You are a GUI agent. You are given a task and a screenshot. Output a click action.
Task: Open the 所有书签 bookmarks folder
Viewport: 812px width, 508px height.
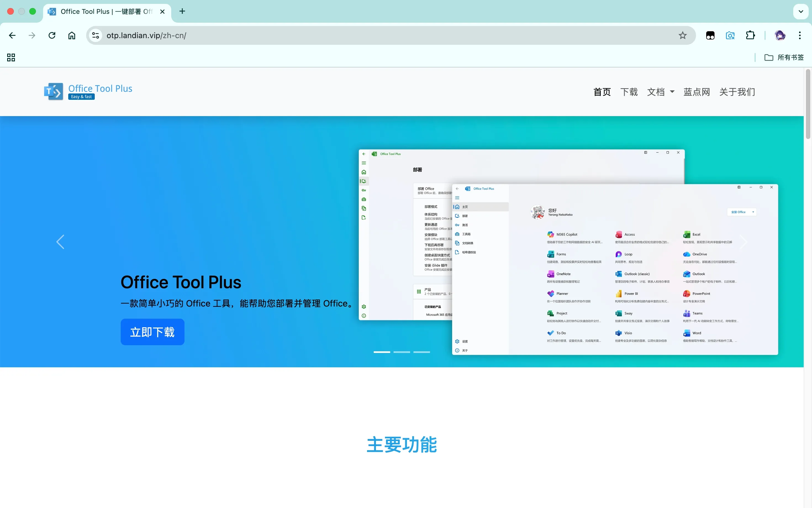pos(784,57)
